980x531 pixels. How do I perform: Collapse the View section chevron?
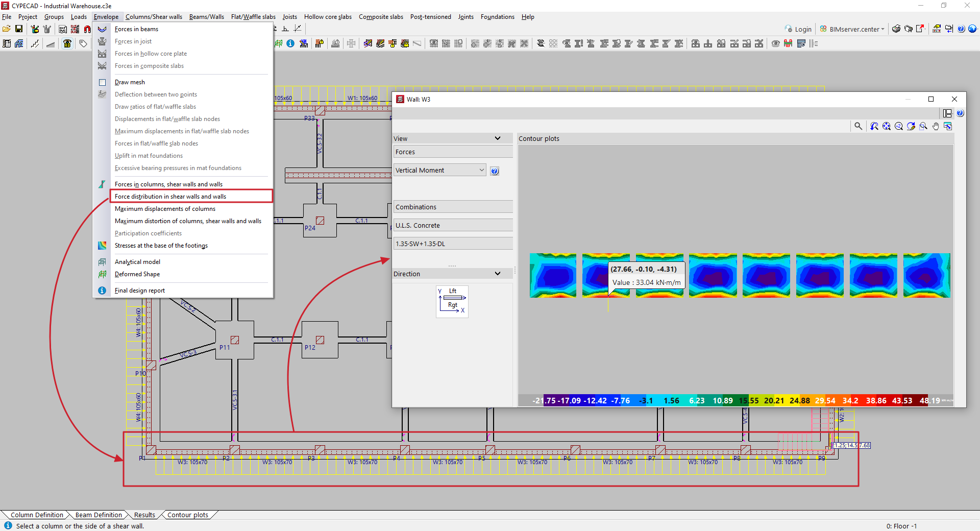point(498,138)
